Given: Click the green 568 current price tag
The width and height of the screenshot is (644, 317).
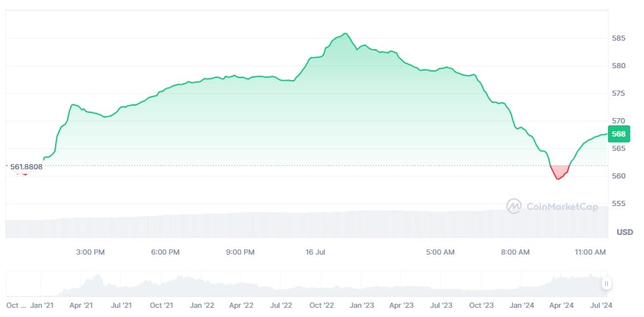Looking at the screenshot, I should point(618,134).
